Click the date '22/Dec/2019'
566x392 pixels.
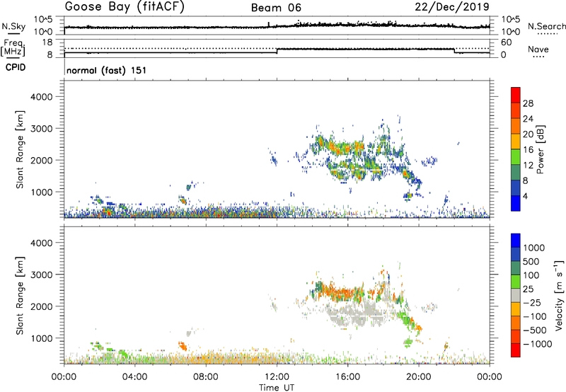(x=452, y=6)
